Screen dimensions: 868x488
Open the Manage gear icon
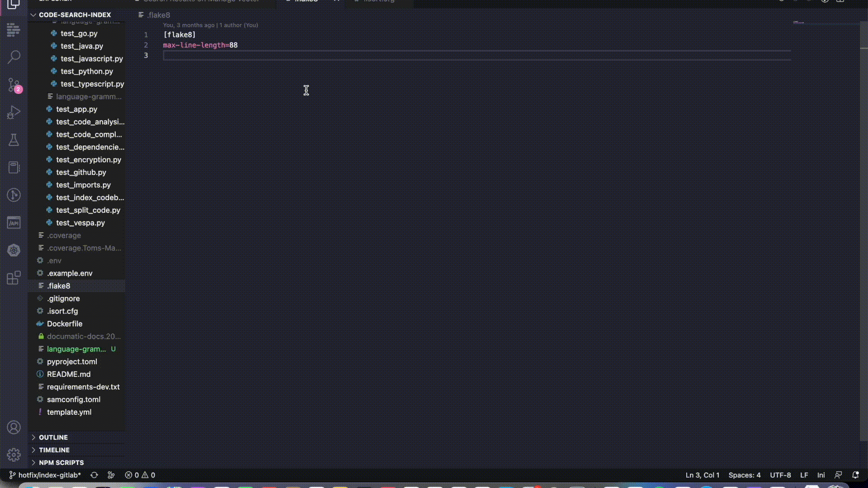pyautogui.click(x=14, y=455)
